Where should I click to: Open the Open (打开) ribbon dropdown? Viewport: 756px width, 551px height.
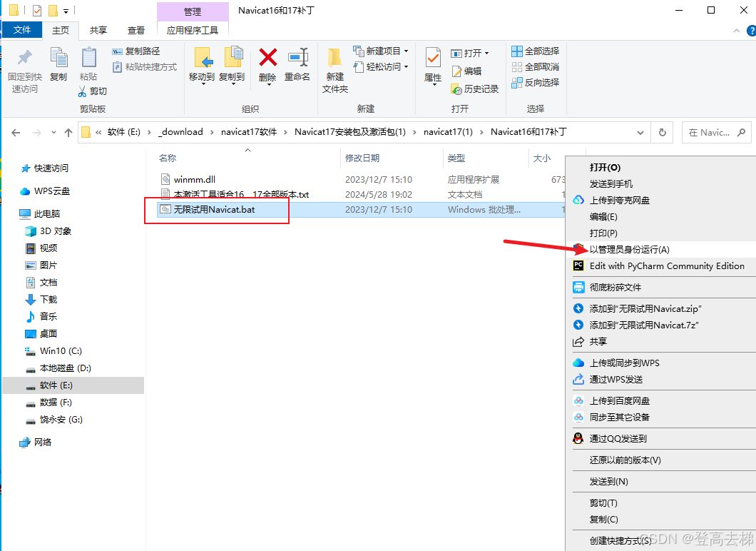(x=470, y=53)
